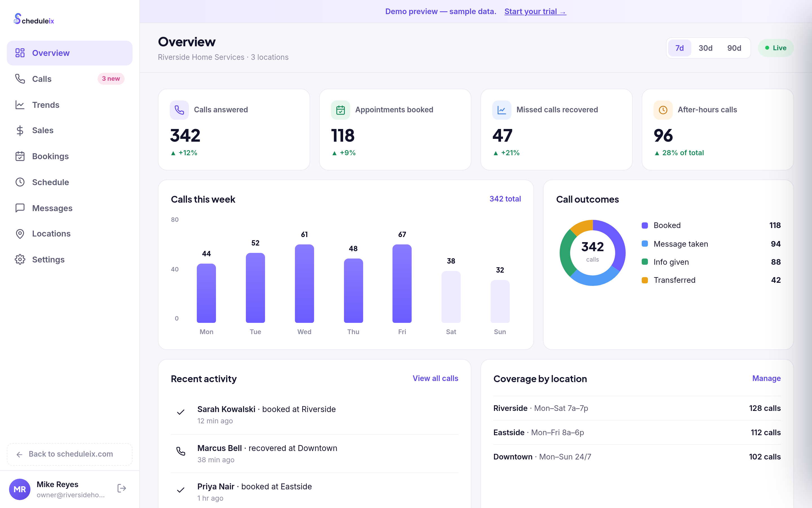The image size is (812, 508).
Task: Open the Sales page
Action: tap(69, 130)
